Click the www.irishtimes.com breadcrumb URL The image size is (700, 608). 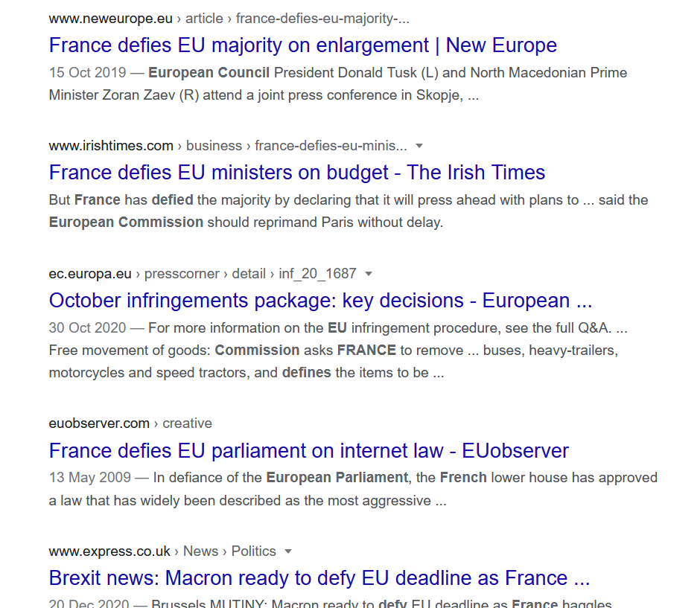pos(228,146)
